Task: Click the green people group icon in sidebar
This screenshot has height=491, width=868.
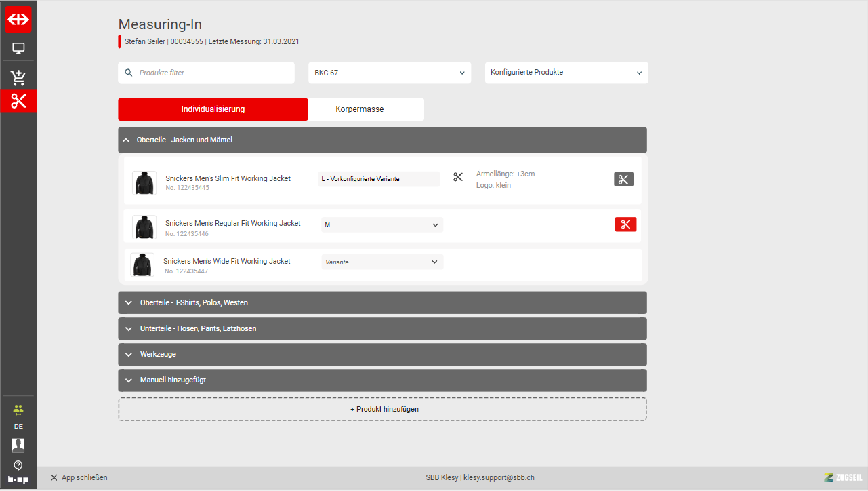Action: tap(18, 409)
